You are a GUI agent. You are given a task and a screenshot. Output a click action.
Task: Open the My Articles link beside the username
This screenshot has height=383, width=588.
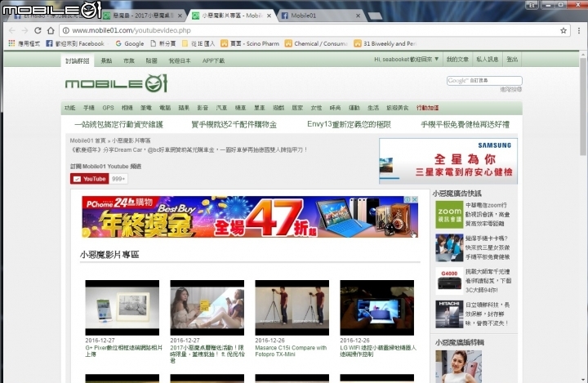pyautogui.click(x=457, y=60)
